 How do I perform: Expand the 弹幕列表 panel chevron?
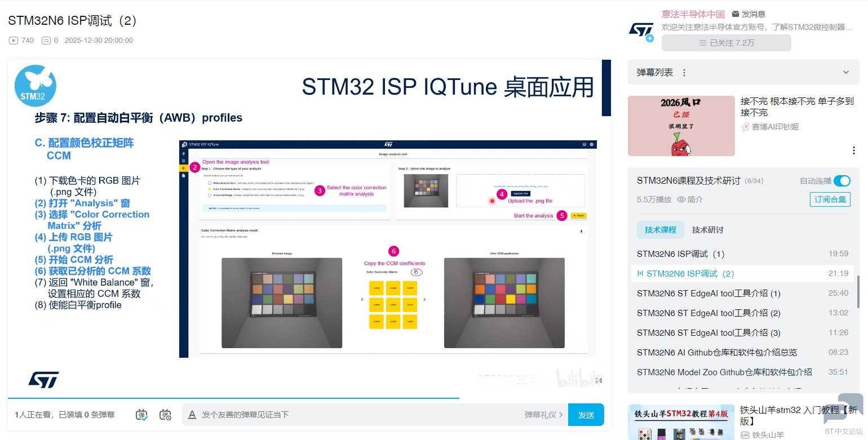click(846, 73)
